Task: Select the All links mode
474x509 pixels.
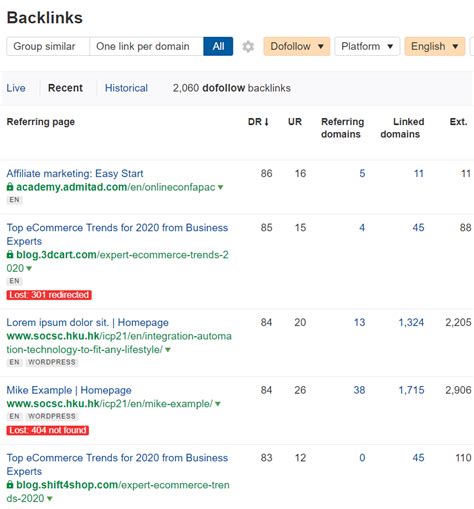Action: point(218,46)
